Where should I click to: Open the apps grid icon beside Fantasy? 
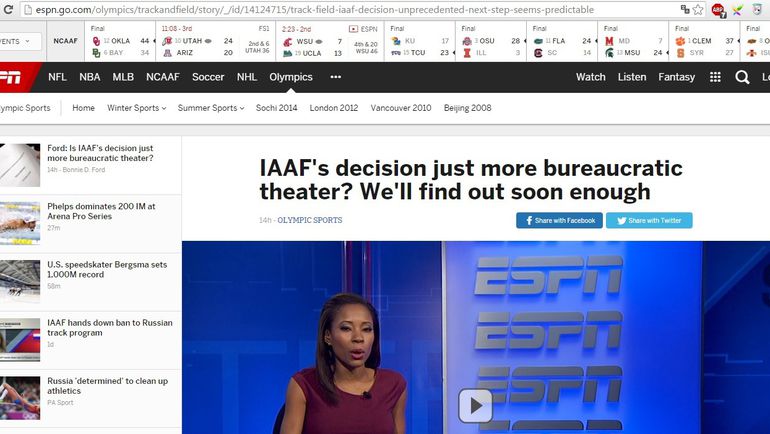point(715,77)
